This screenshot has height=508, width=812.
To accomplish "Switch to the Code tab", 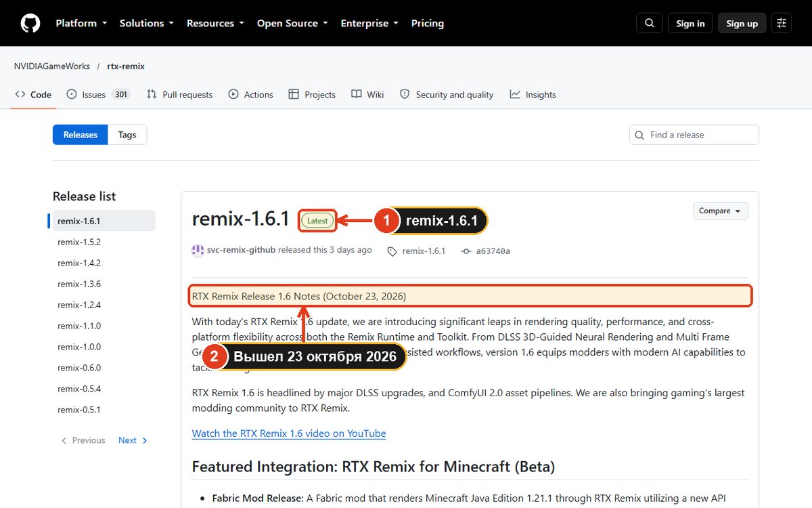I will pos(33,95).
